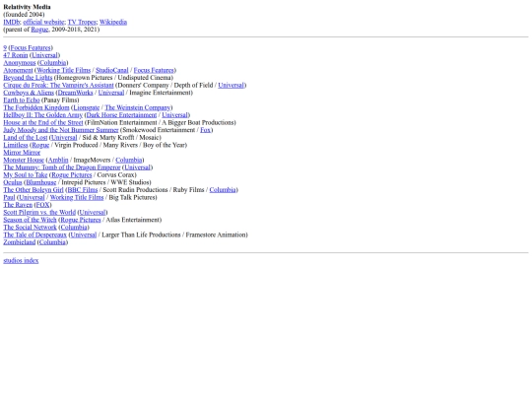The image size is (532, 399).
Task: Click the Lionsgate studio link
Action: point(87,107)
